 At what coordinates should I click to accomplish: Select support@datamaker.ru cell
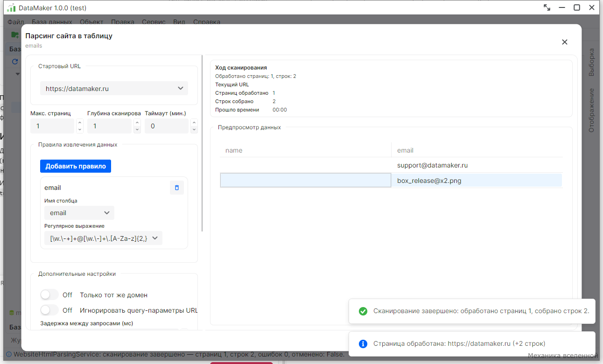click(x=477, y=165)
